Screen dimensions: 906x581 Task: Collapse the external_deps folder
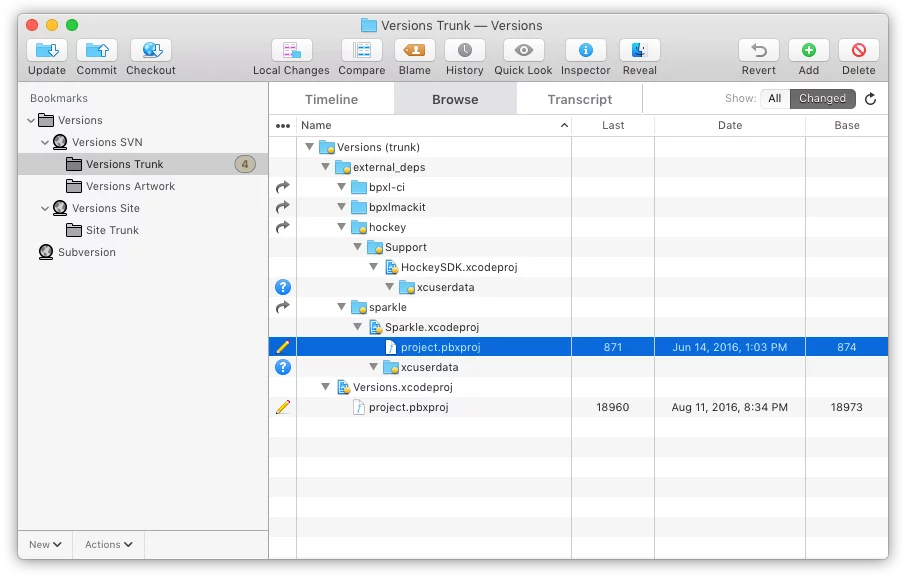tap(326, 168)
